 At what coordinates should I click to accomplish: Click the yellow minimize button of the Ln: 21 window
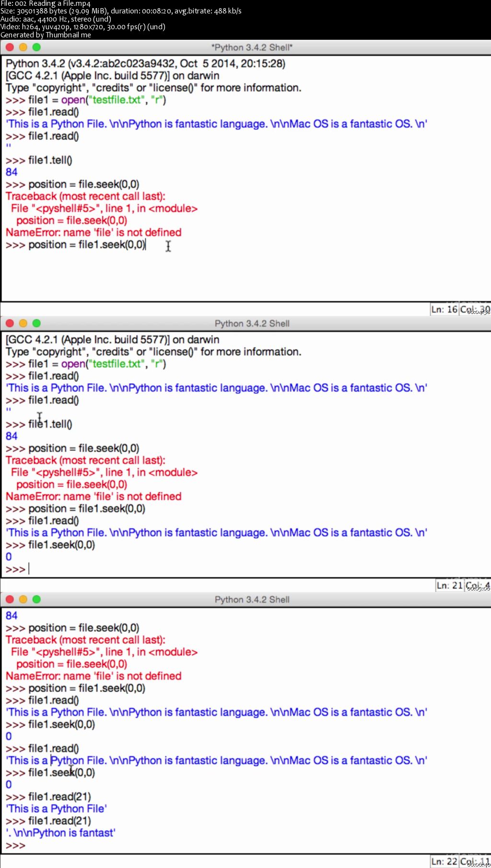[x=23, y=323]
